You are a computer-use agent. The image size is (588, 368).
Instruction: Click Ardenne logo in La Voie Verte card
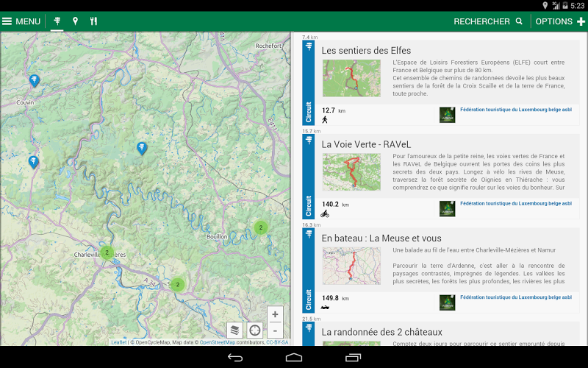(x=447, y=209)
